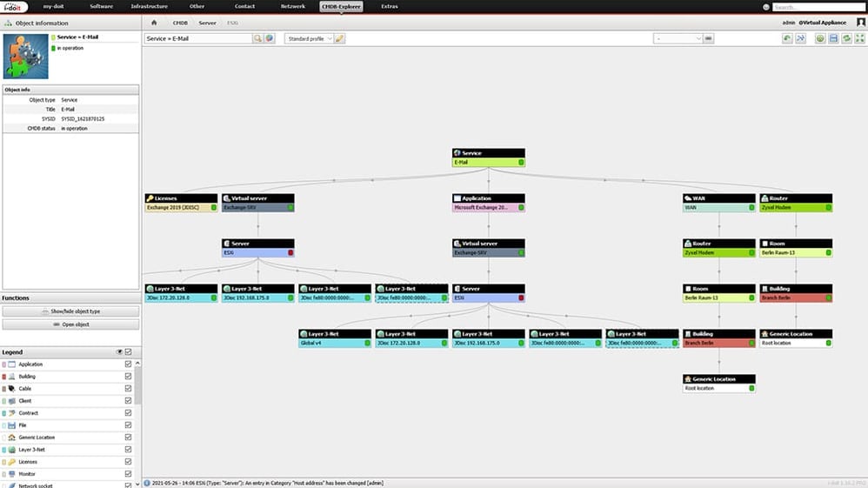868x488 pixels.
Task: Select the Licenses Exchange 2019 node
Action: pos(181,203)
